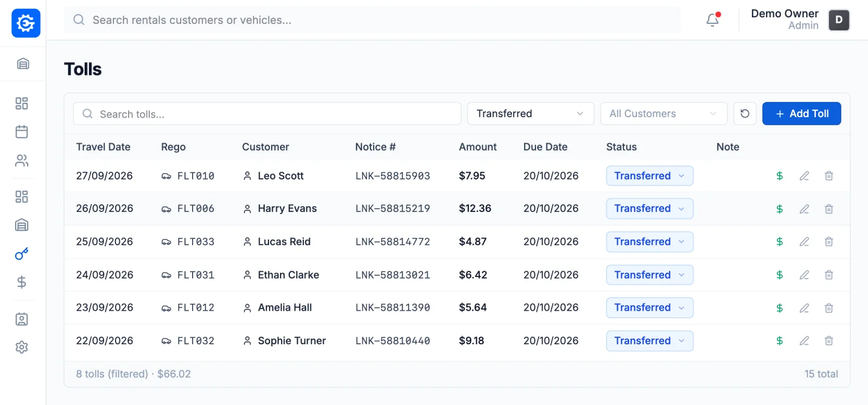The height and width of the screenshot is (405, 868).
Task: Open the Transferred status filter dropdown
Action: click(x=531, y=114)
